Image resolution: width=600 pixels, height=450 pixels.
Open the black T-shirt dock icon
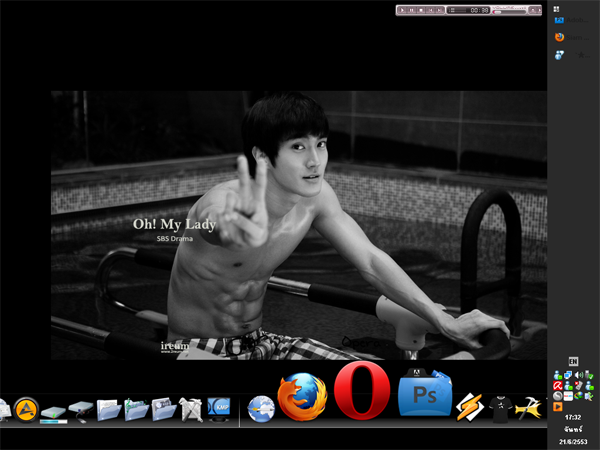[x=502, y=409]
